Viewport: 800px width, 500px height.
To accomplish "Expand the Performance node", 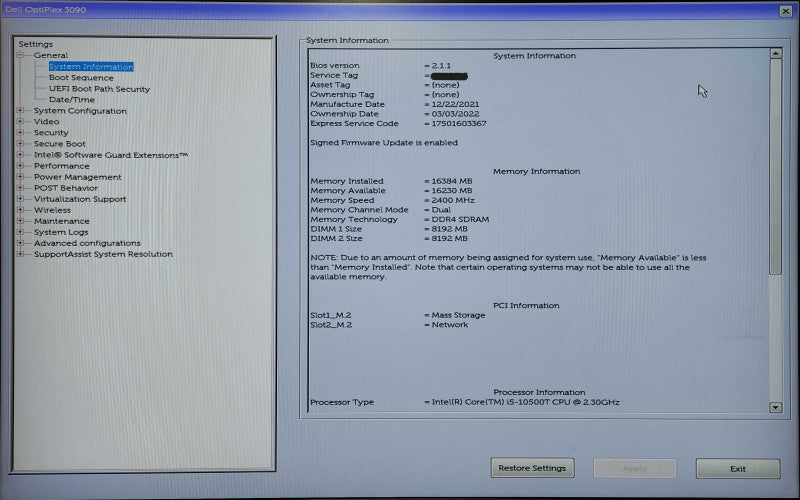I will 20,166.
